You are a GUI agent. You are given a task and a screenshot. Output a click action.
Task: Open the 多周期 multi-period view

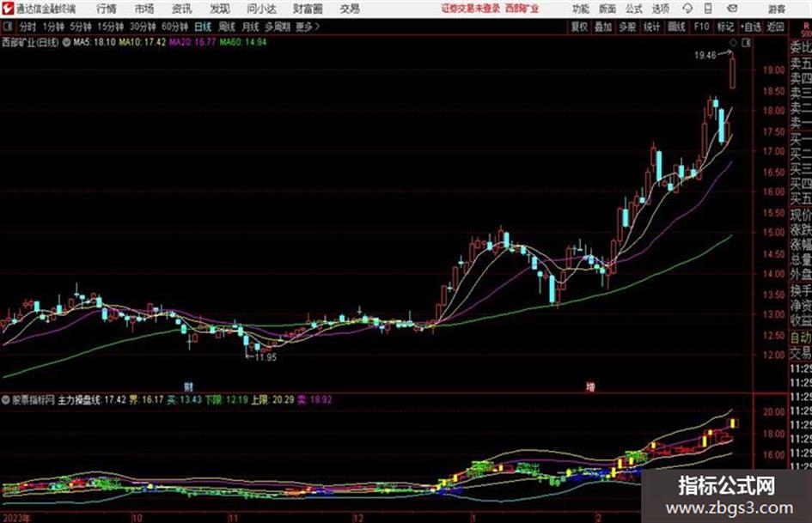click(x=278, y=27)
